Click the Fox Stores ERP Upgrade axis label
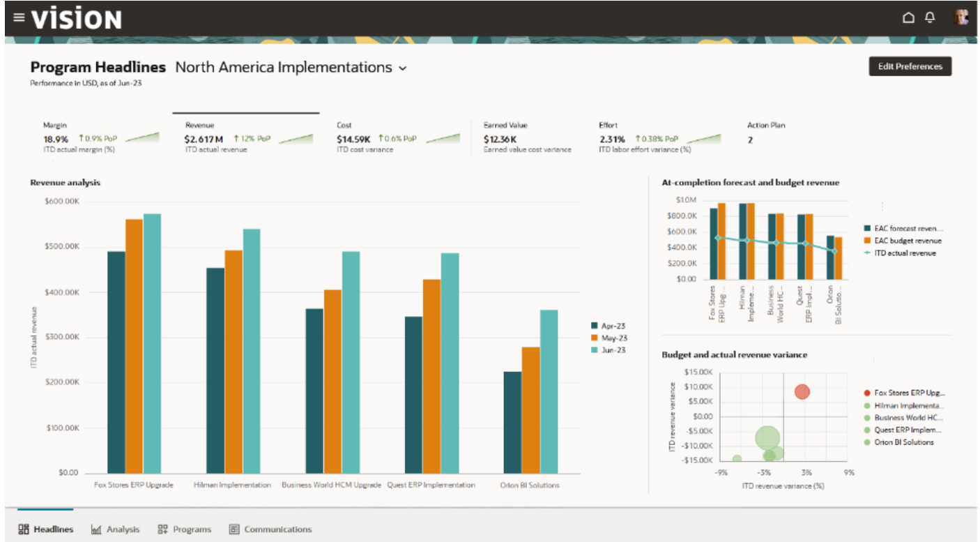Viewport: 980px width, 542px height. click(x=134, y=485)
